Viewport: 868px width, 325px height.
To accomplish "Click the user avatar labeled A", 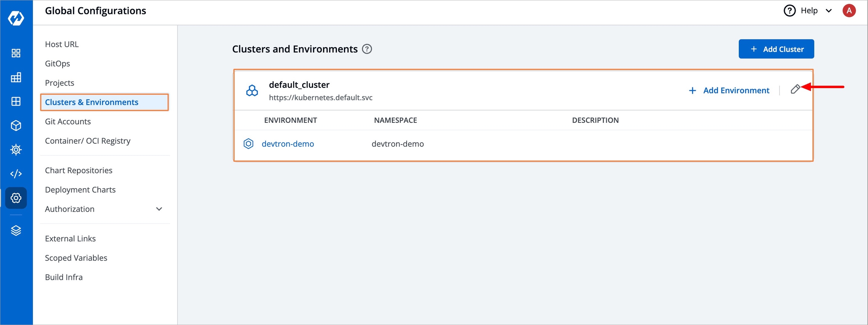I will click(x=849, y=11).
